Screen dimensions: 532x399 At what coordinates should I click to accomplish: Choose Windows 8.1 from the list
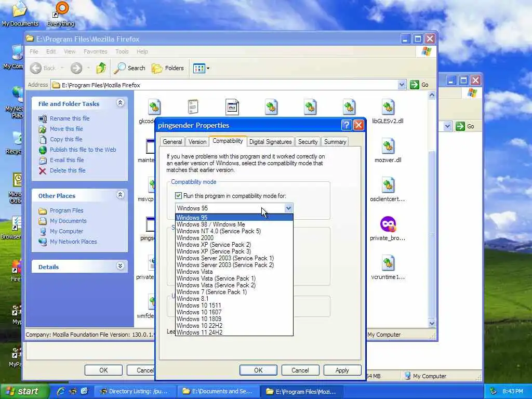[234, 299]
